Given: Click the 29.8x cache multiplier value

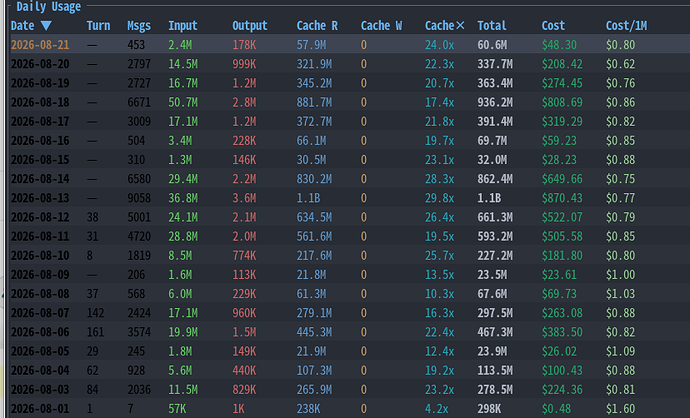Looking at the screenshot, I should point(439,198).
